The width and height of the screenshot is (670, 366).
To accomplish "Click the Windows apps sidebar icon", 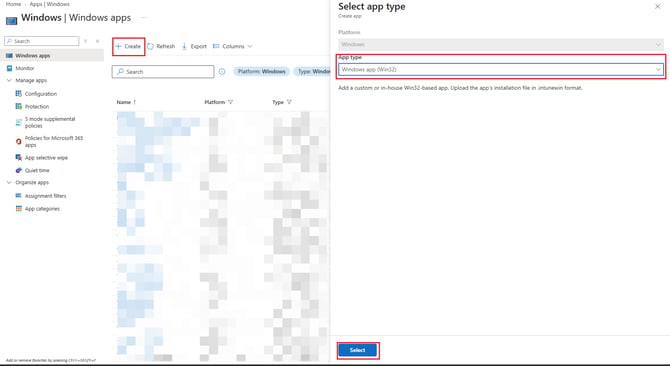I will coord(9,56).
